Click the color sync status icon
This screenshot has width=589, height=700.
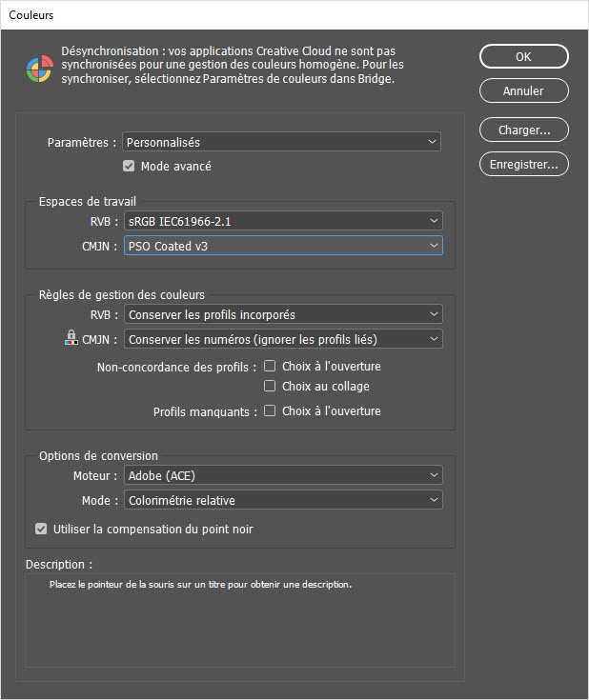40,69
